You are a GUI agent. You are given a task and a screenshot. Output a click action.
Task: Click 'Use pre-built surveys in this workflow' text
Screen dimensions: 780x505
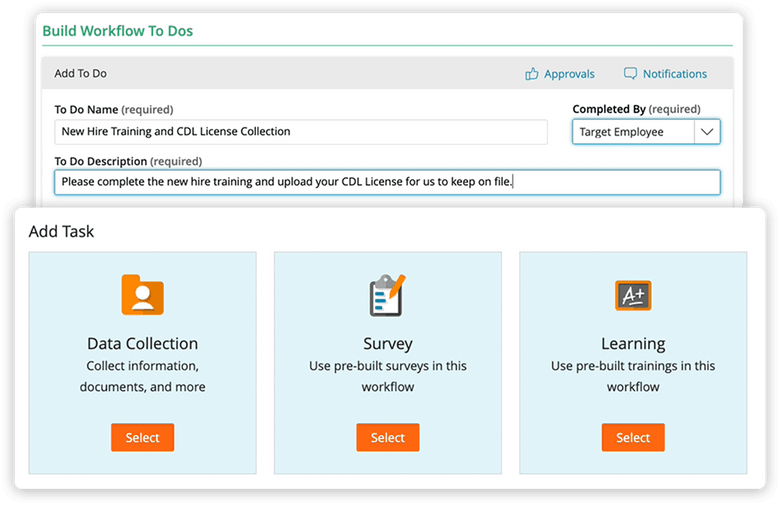[388, 376]
